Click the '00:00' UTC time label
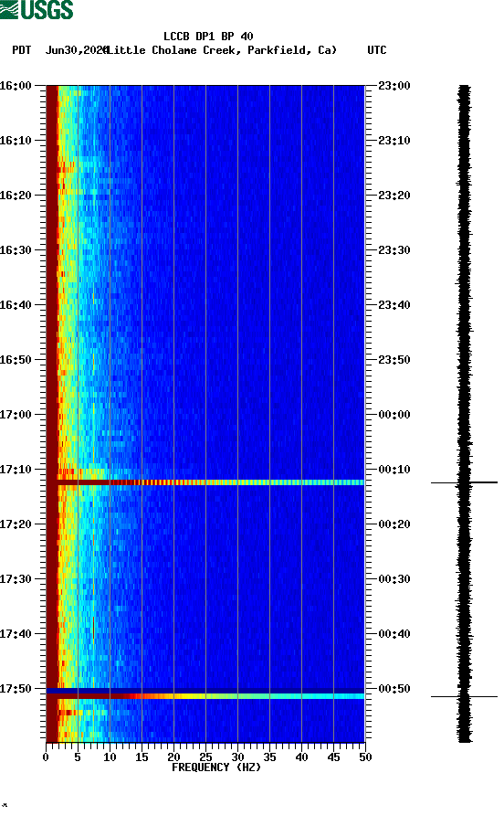Viewport: 504px width, 815px height. click(394, 414)
